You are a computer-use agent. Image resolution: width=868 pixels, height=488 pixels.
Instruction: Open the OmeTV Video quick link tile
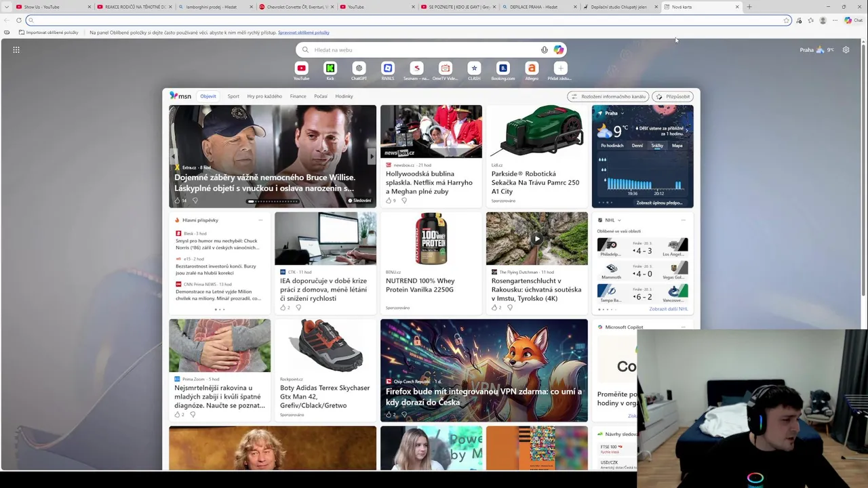point(445,70)
